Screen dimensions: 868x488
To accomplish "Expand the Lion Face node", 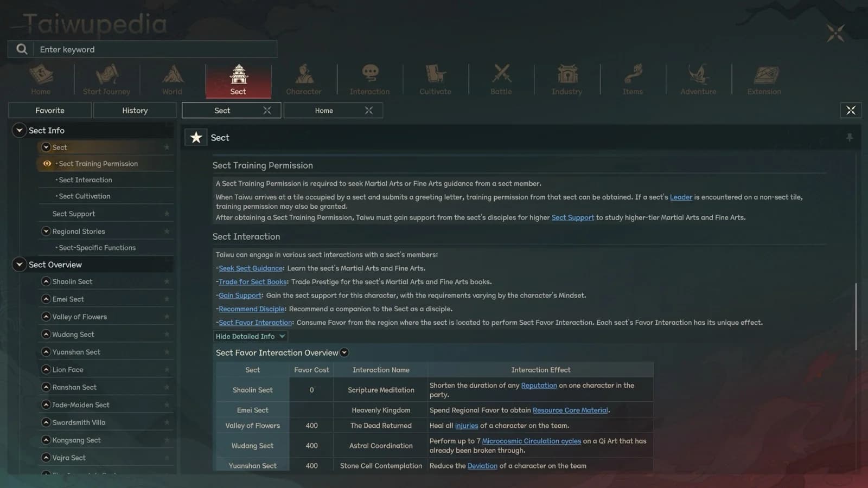I will tap(46, 370).
